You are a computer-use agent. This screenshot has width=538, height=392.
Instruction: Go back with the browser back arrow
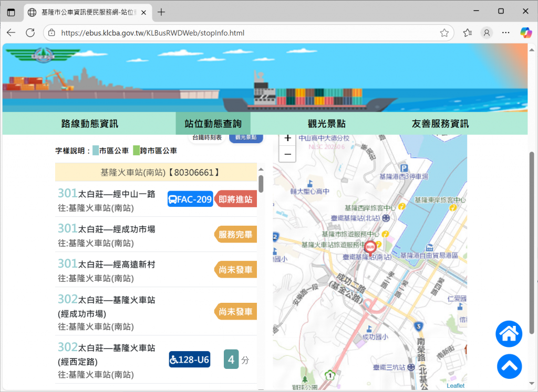[11, 33]
